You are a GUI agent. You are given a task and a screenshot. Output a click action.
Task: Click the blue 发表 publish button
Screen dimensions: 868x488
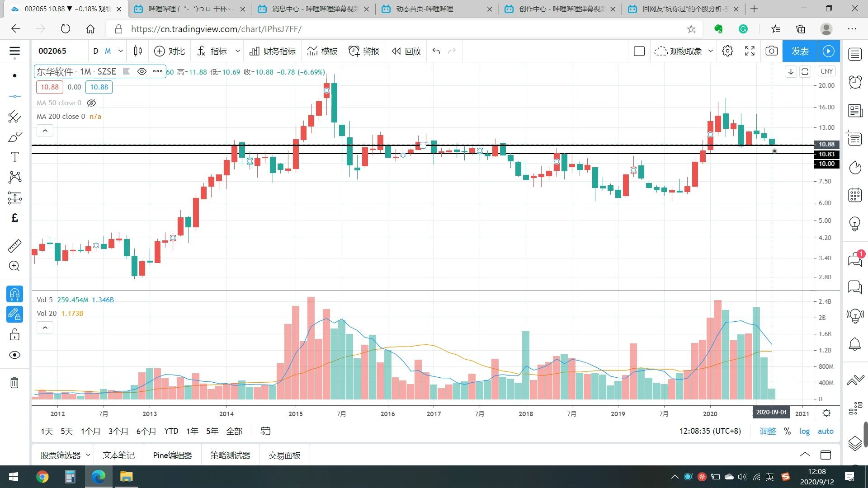point(800,51)
